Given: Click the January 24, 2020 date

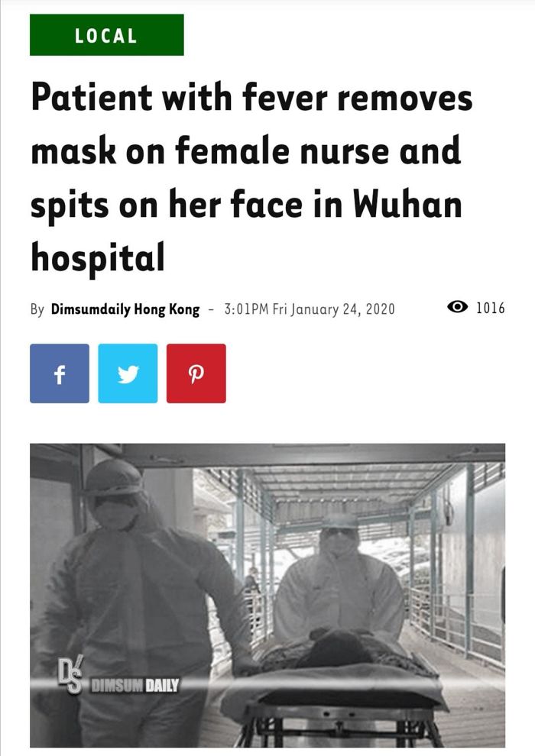Looking at the screenshot, I should tap(342, 309).
